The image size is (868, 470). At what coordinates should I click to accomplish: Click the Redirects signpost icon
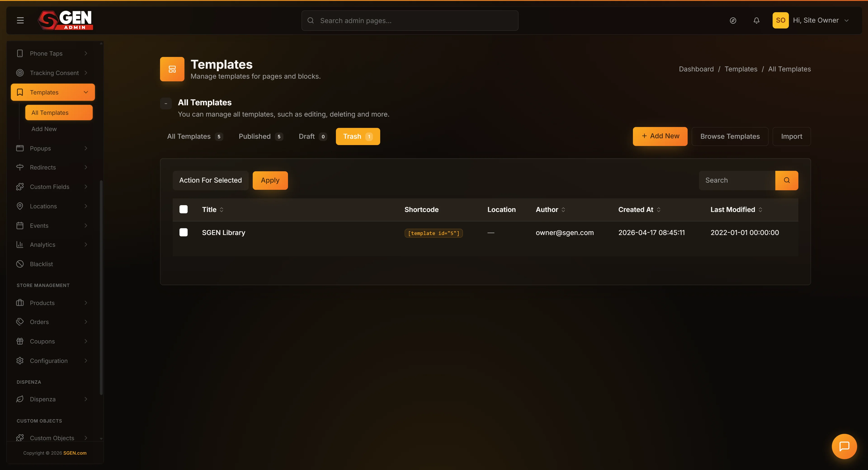(x=20, y=167)
